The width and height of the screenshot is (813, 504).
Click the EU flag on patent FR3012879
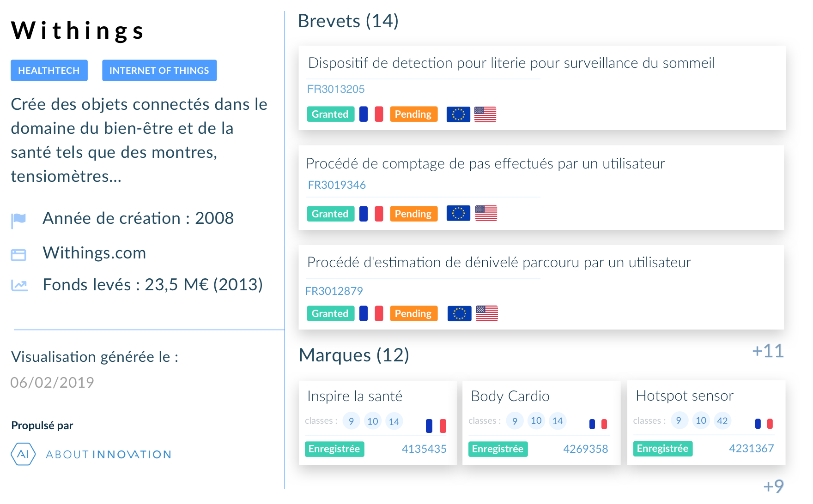460,314
